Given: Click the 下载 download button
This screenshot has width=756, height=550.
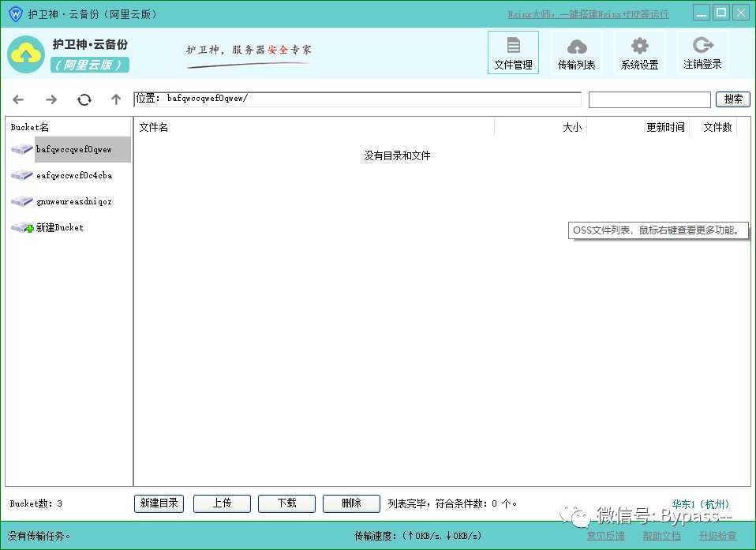Looking at the screenshot, I should click(x=286, y=503).
